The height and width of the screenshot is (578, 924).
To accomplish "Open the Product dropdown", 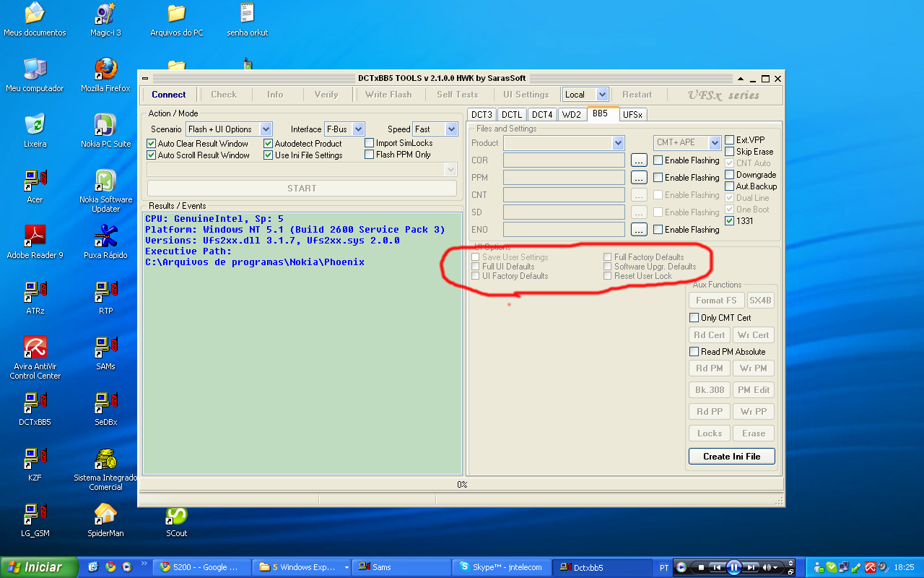I will pos(618,143).
